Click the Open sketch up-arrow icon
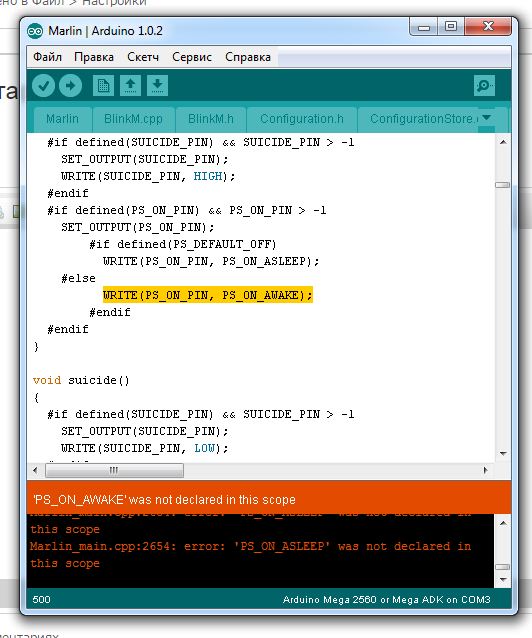 click(130, 85)
